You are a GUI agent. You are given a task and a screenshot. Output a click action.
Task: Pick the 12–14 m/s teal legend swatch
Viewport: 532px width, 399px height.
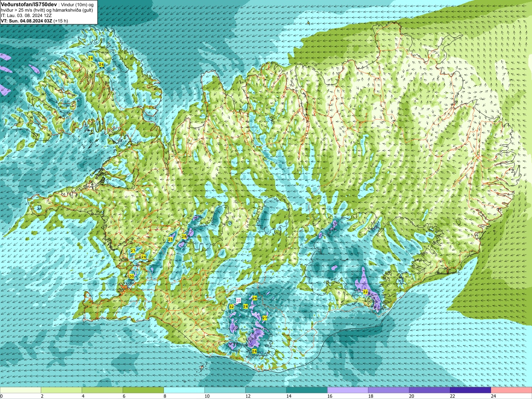pyautogui.click(x=266, y=390)
